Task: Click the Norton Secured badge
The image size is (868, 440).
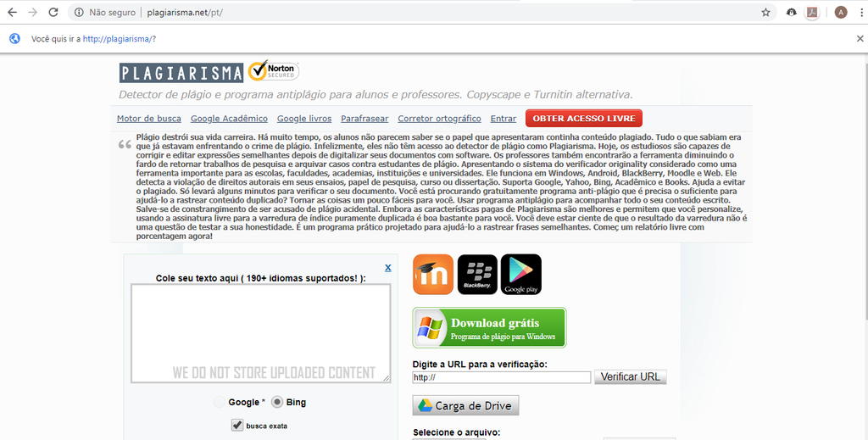Action: [274, 71]
